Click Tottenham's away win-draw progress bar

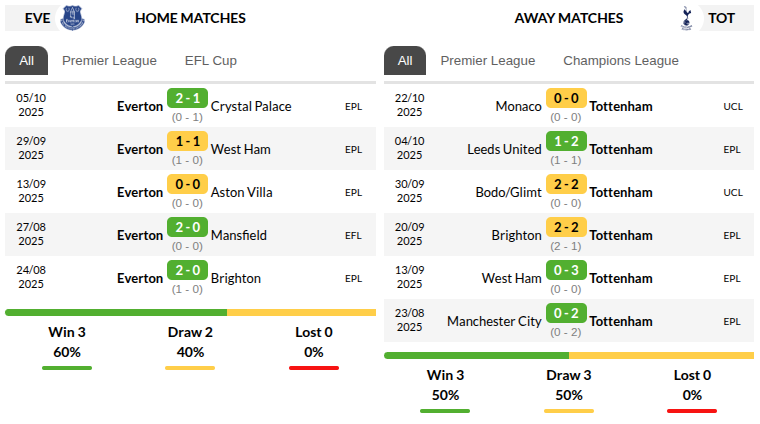[x=568, y=355]
